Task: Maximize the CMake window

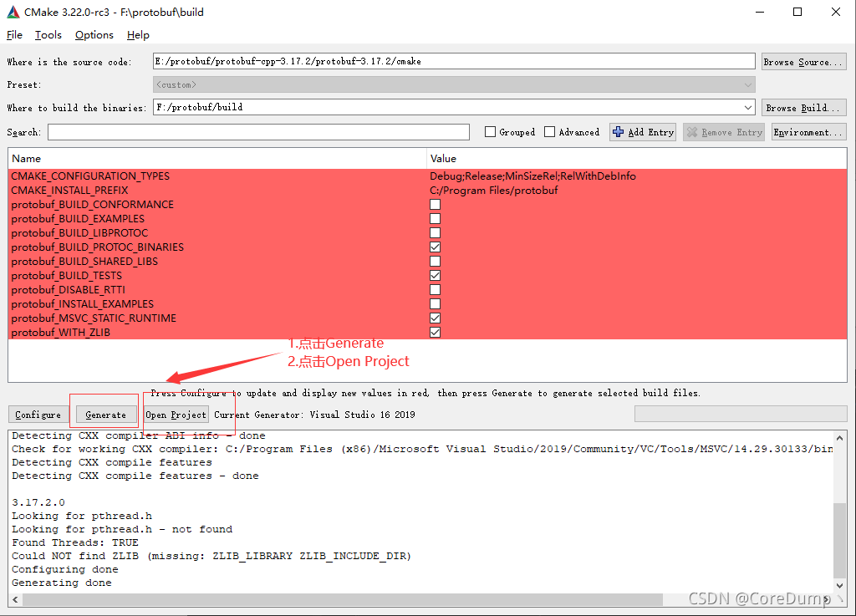Action: [x=797, y=12]
